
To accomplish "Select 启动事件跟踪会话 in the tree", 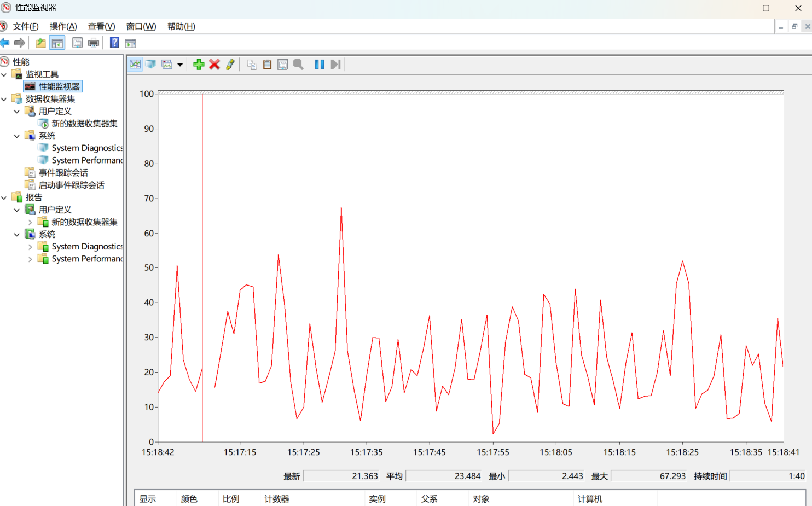I will click(71, 185).
